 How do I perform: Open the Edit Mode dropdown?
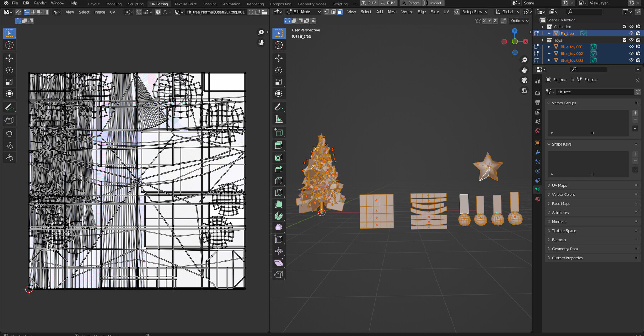[x=303, y=11]
